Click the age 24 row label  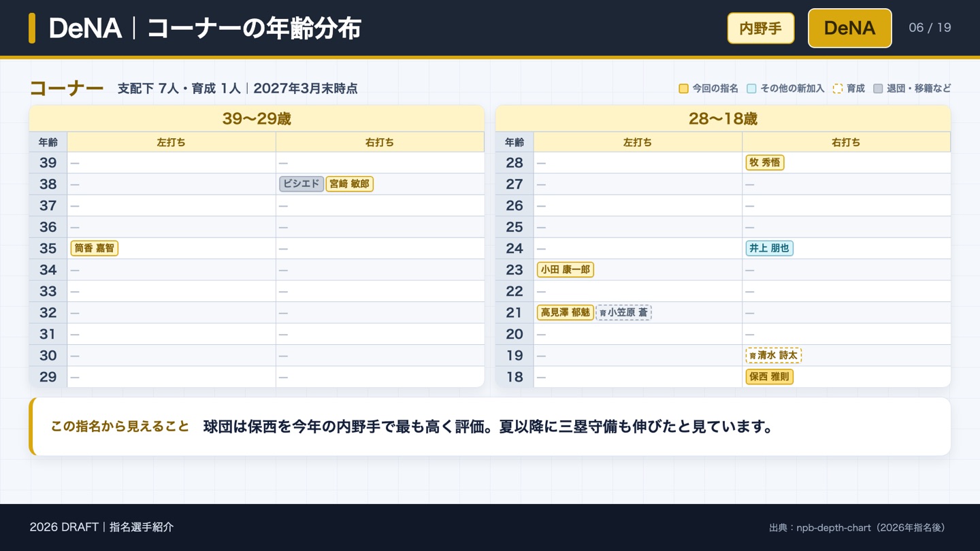pos(514,248)
